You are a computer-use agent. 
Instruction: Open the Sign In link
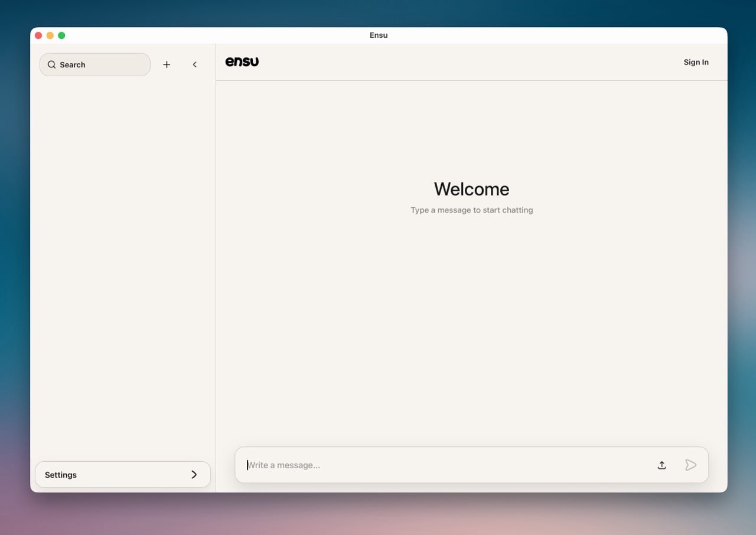(x=696, y=63)
